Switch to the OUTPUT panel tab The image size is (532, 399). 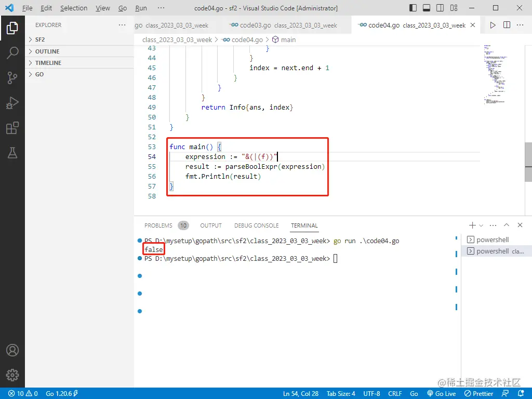pyautogui.click(x=211, y=225)
